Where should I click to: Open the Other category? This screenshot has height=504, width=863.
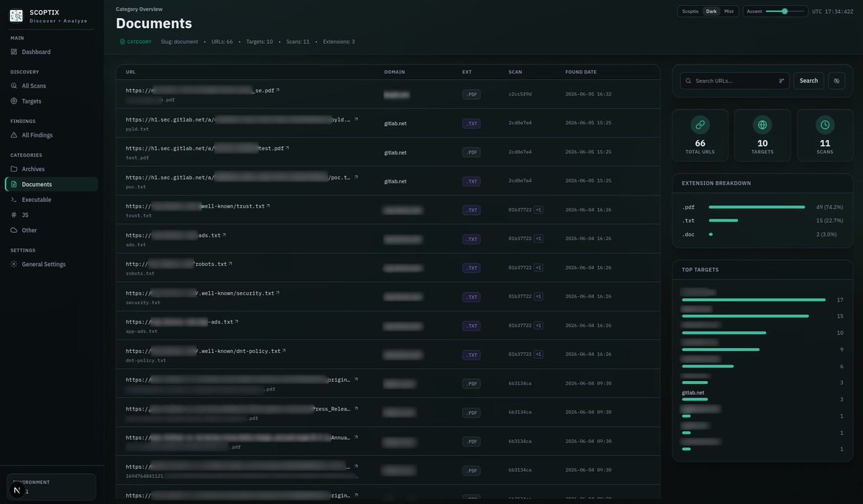[x=52, y=230]
